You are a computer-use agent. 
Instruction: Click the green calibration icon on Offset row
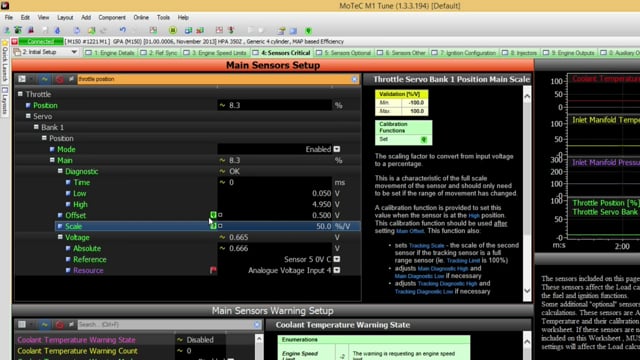pyautogui.click(x=213, y=215)
